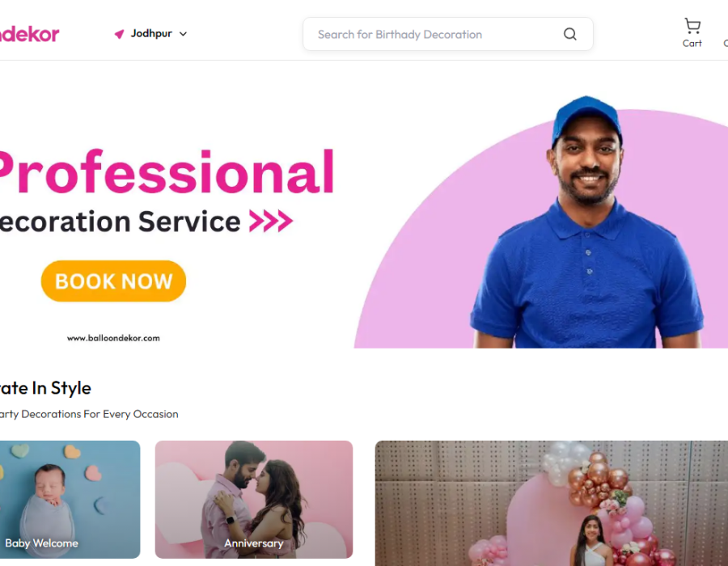Open the www.balloondekor.com link

coord(113,338)
